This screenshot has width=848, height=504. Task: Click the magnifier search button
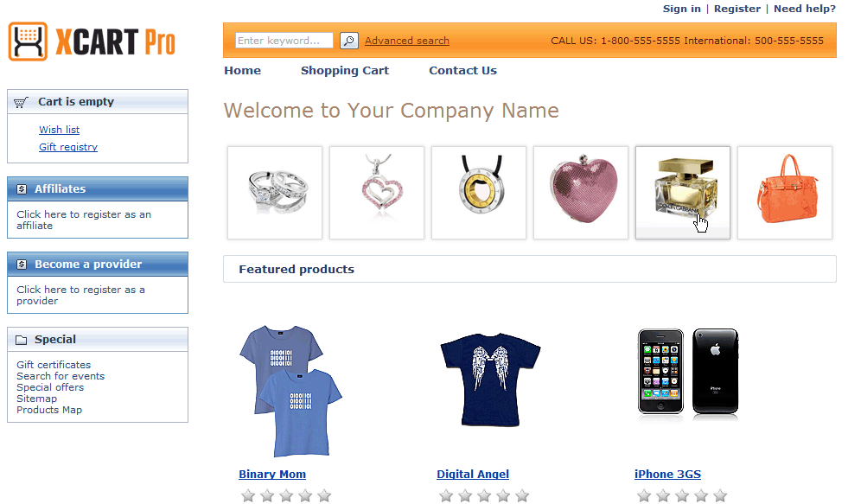tap(349, 41)
